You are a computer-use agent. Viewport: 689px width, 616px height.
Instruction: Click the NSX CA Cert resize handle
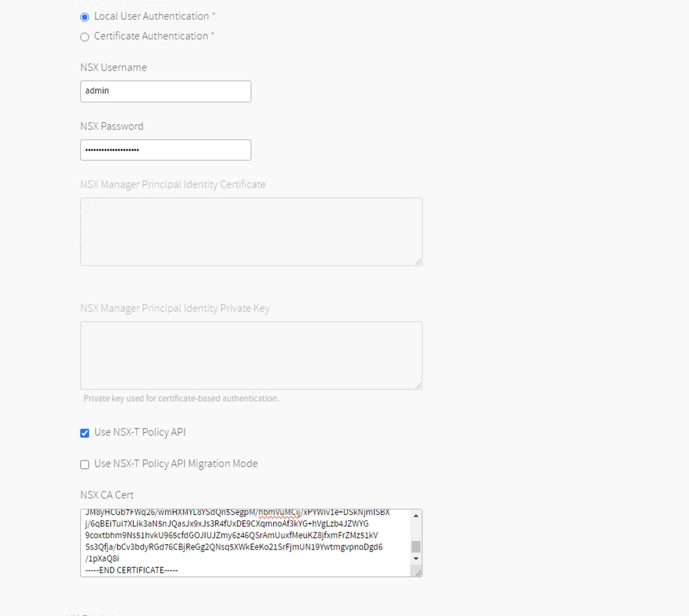click(x=418, y=573)
